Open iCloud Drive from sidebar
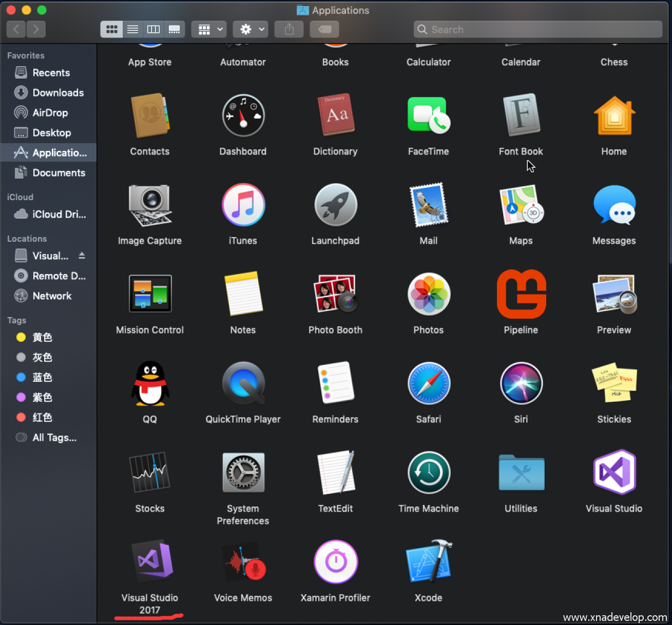The width and height of the screenshot is (672, 625). [59, 214]
